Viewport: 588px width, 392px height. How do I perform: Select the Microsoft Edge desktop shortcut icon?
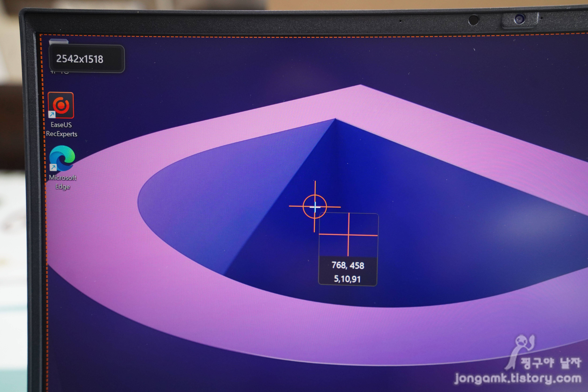pyautogui.click(x=62, y=158)
